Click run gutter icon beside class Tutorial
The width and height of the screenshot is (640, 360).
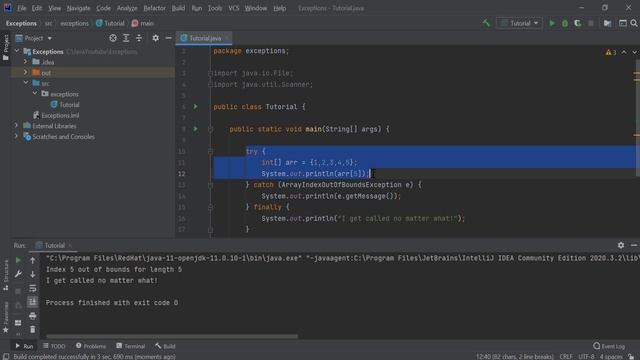coord(196,107)
